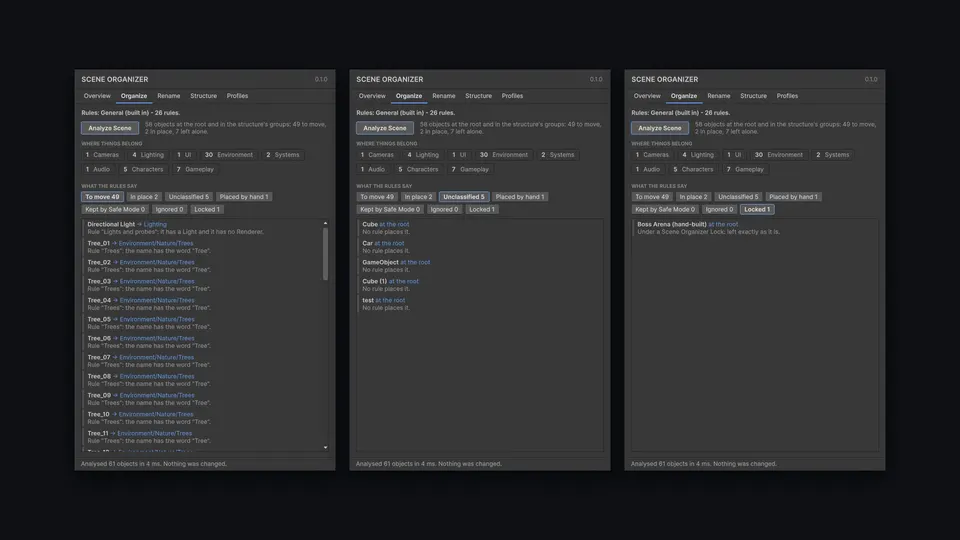Select 'Unclassified 5' filter in left panel
Viewport: 960px width, 540px height.
189,197
